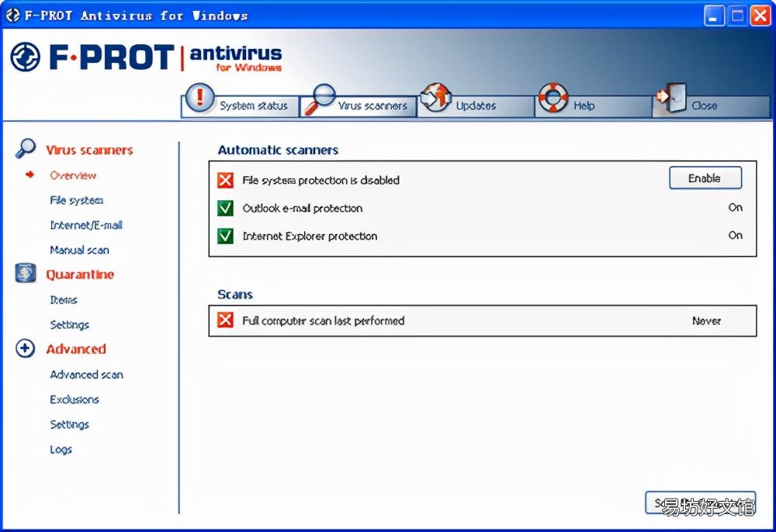The height and width of the screenshot is (532, 776).
Task: Open the Exclusions page
Action: pos(74,399)
